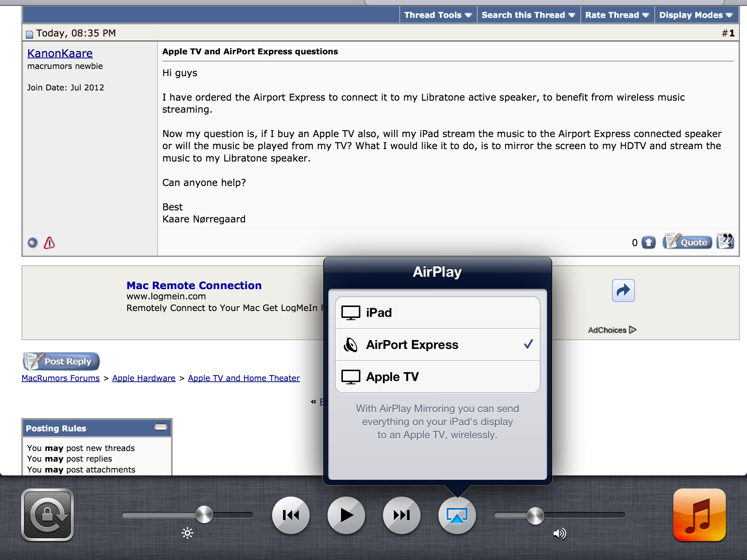Open the Rate Thread dropdown
The width and height of the screenshot is (747, 560).
click(x=617, y=15)
